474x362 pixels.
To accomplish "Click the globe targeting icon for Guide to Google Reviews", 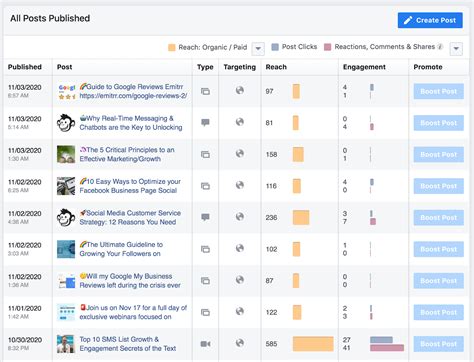I will coord(240,90).
